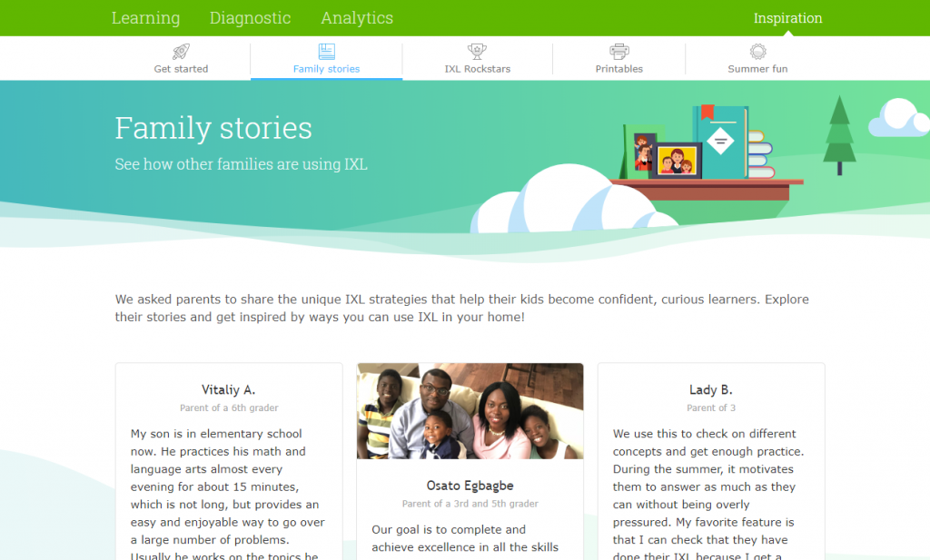The height and width of the screenshot is (560, 930).
Task: Click the family photo frame illustration on the shelf
Action: pyautogui.click(x=678, y=162)
